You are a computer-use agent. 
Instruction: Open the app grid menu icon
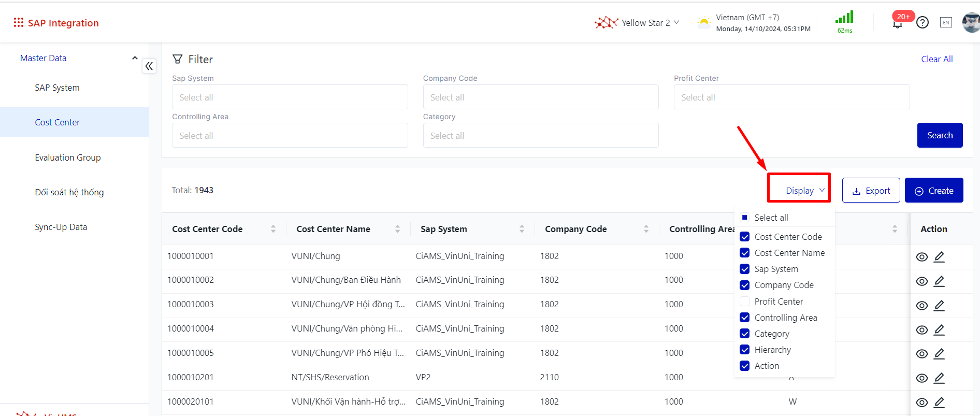(19, 22)
